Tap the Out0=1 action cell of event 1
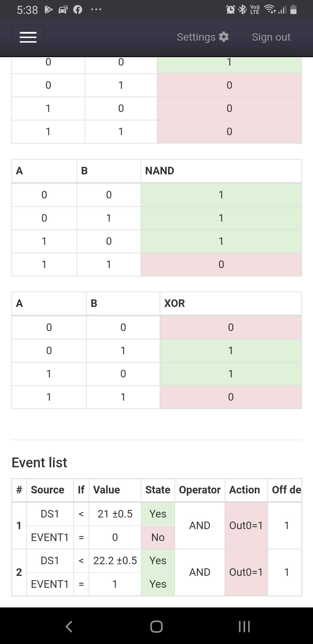313x644 pixels. (x=246, y=526)
